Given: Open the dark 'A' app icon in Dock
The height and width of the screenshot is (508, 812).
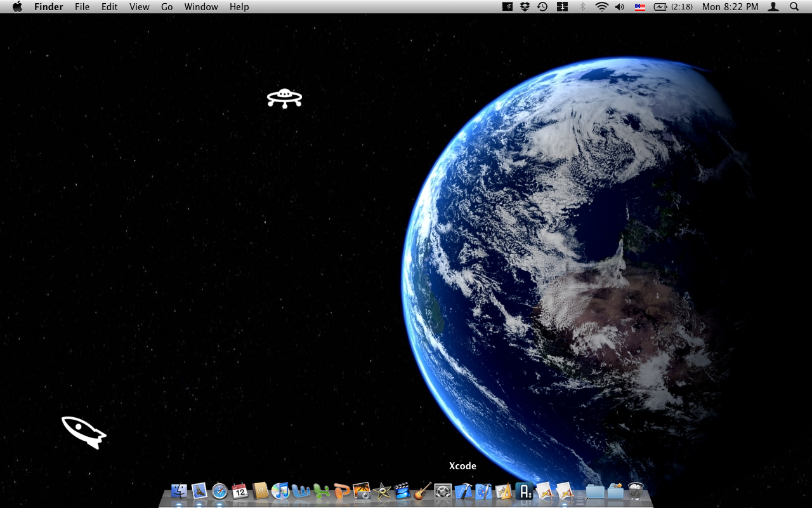Looking at the screenshot, I should tap(524, 491).
